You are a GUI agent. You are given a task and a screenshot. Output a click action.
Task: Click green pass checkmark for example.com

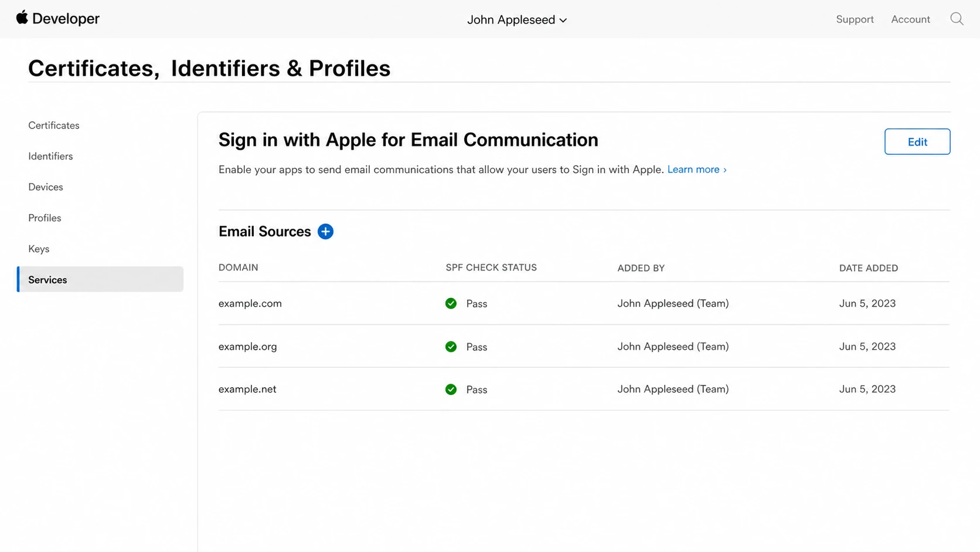451,303
